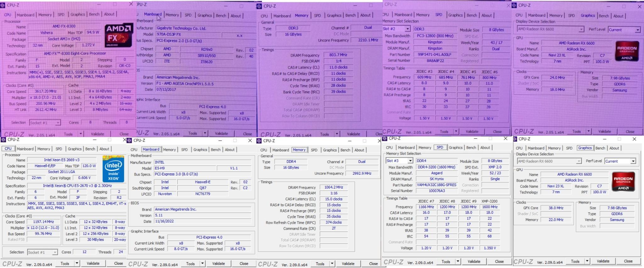
Task: Switch to Bench tab in FX-8300 CPU window
Action: pyautogui.click(x=94, y=14)
